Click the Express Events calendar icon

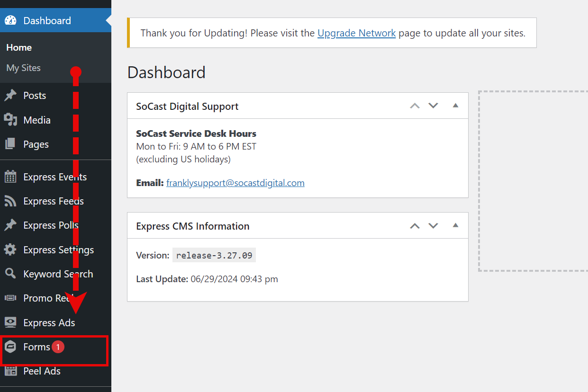pos(10,177)
